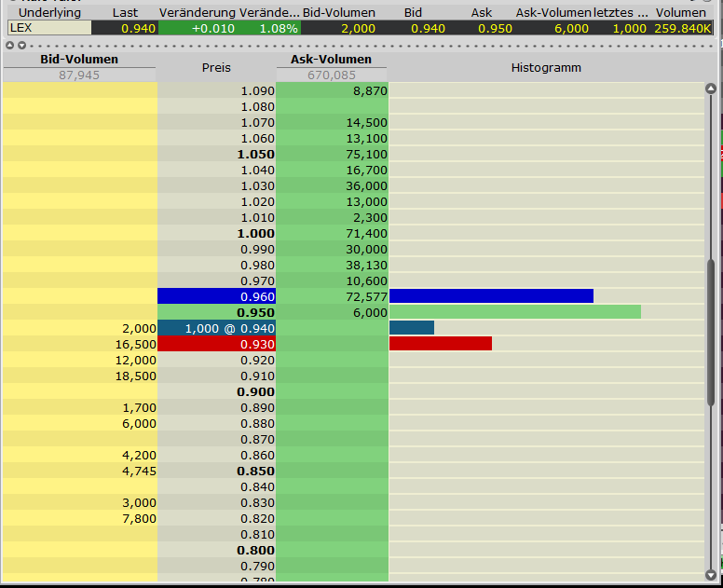This screenshot has height=588, width=723.
Task: Click the expand down arrow icon above Bid-Volumen
Action: [x=21, y=46]
